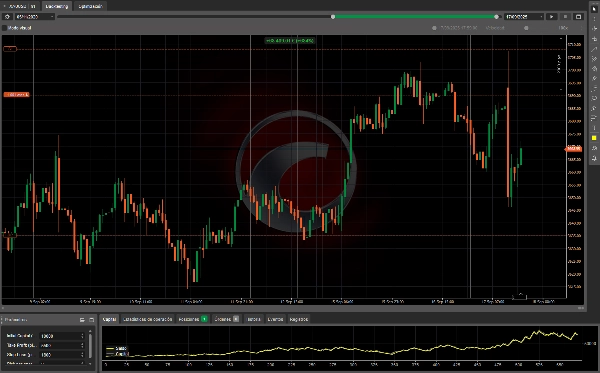Select the trend line drawing tool
The width and height of the screenshot is (600, 373).
coord(594,49)
